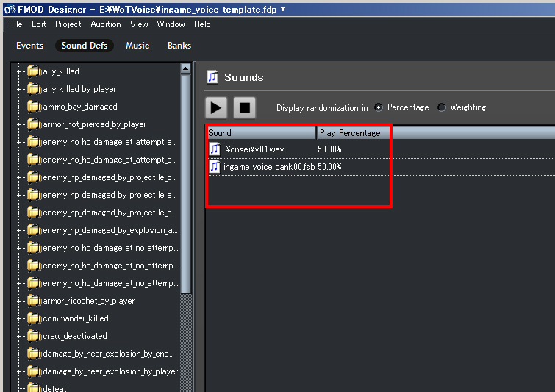Stop sound playback
The image size is (555, 392).
point(245,107)
